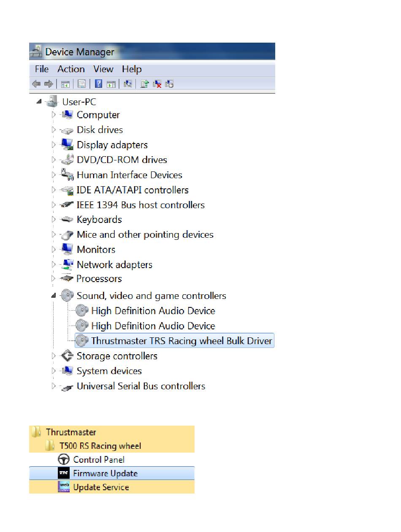This screenshot has width=401, height=532.
Task: Click Scan for hardware changes icon
Action: pyautogui.click(x=128, y=84)
